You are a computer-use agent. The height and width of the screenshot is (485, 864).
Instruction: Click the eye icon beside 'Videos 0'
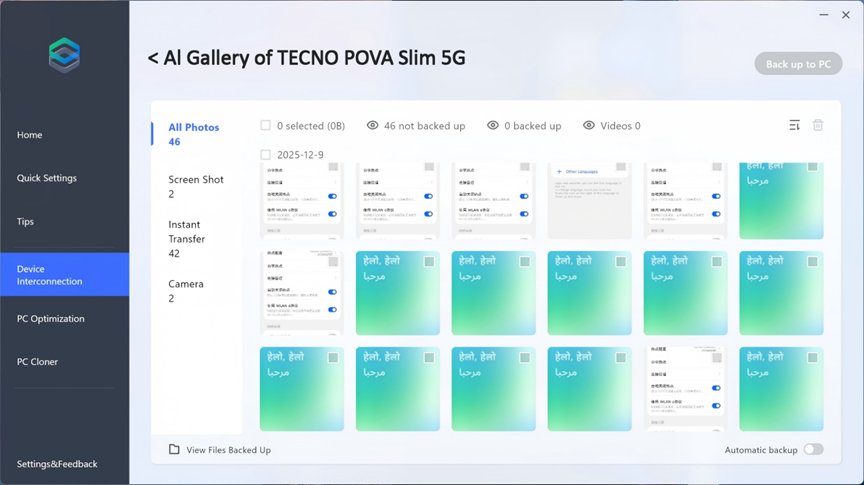click(x=589, y=126)
